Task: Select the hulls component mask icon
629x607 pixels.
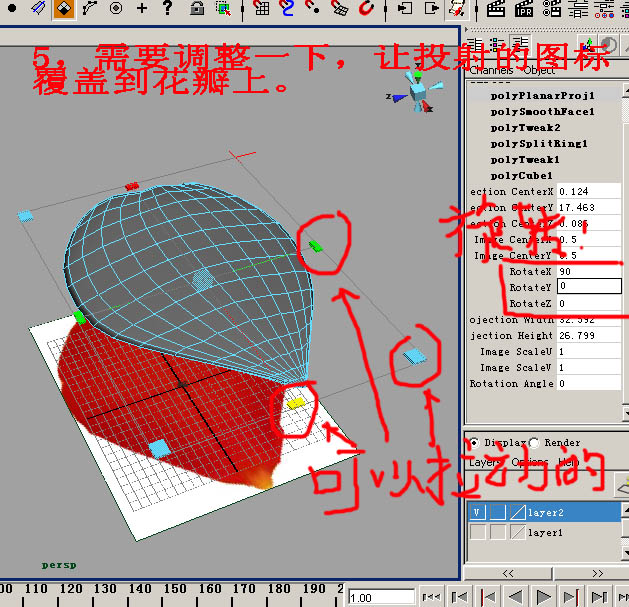Action: click(x=89, y=8)
